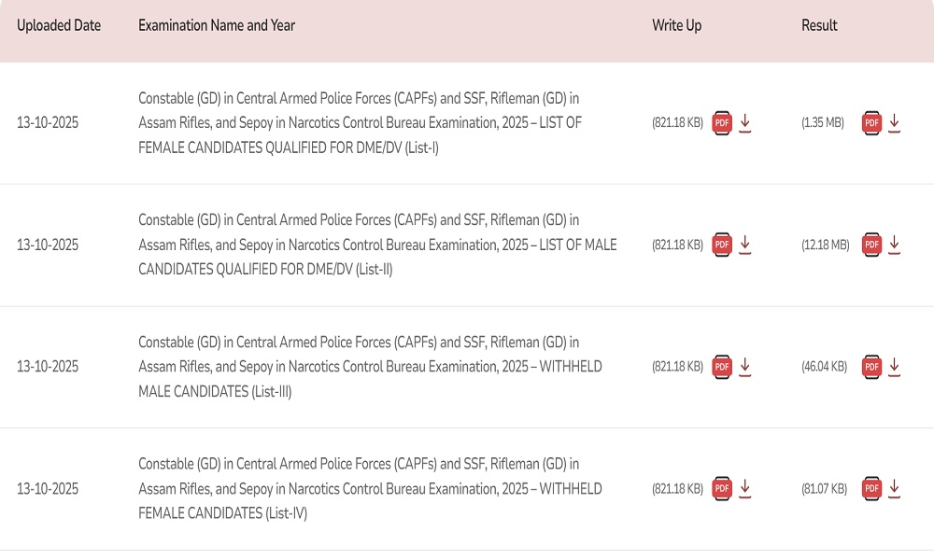This screenshot has height=560, width=934.
Task: Click the Examination Name and Year header
Action: click(x=217, y=26)
